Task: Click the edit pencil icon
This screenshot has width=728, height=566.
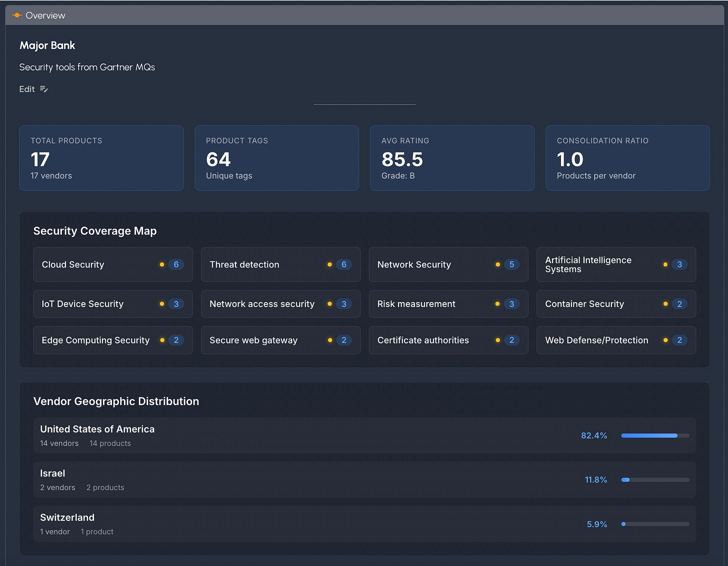Action: (x=44, y=89)
